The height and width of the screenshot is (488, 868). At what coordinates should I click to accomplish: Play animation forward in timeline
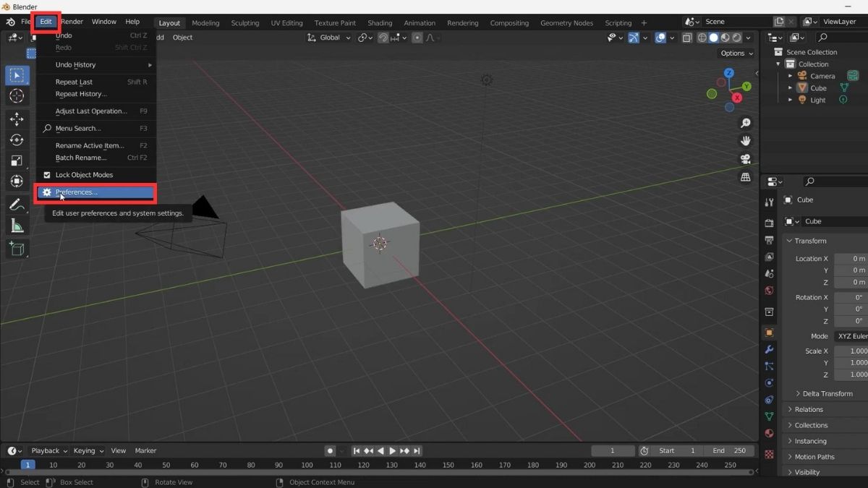click(x=392, y=450)
